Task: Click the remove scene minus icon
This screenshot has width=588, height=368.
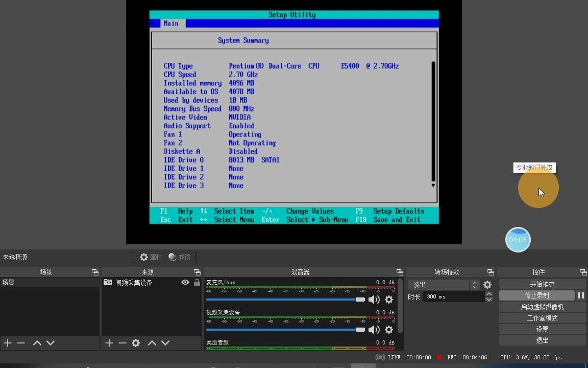Action: point(20,343)
